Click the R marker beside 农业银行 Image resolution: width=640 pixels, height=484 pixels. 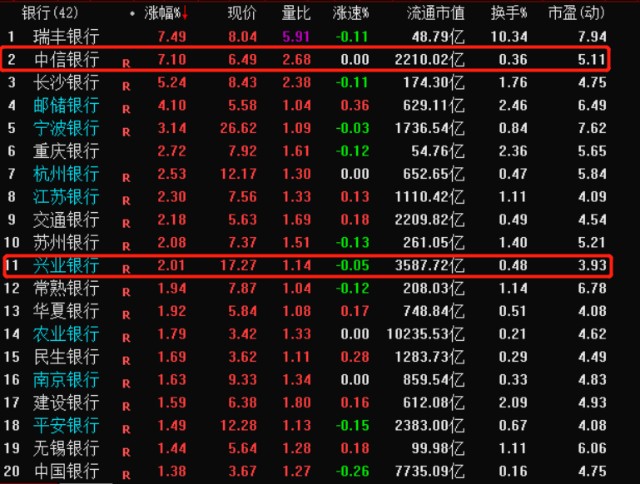(x=126, y=338)
